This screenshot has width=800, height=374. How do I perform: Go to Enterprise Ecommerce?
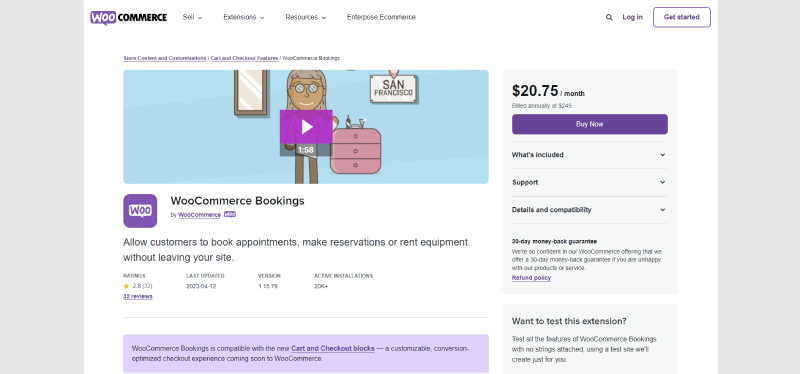click(381, 17)
